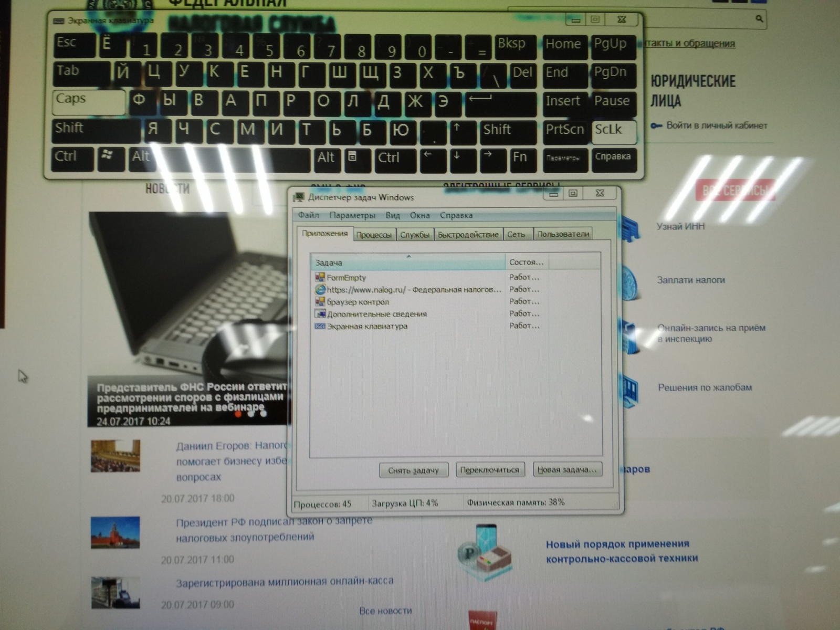Open the «Заплати налоги» service link

tap(691, 280)
